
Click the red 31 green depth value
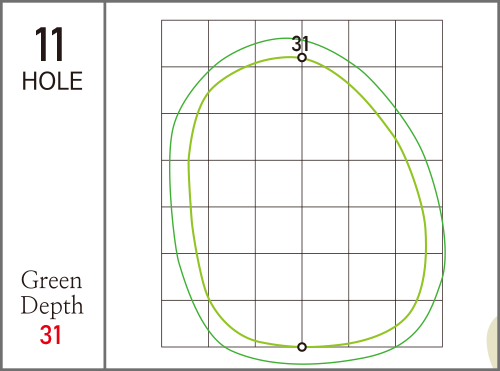click(x=50, y=335)
